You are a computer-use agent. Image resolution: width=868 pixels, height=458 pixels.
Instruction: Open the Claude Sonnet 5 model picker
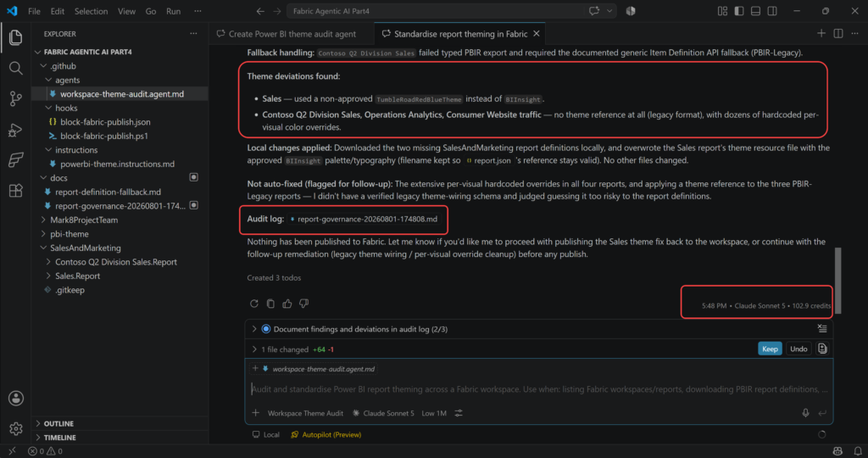pyautogui.click(x=383, y=413)
